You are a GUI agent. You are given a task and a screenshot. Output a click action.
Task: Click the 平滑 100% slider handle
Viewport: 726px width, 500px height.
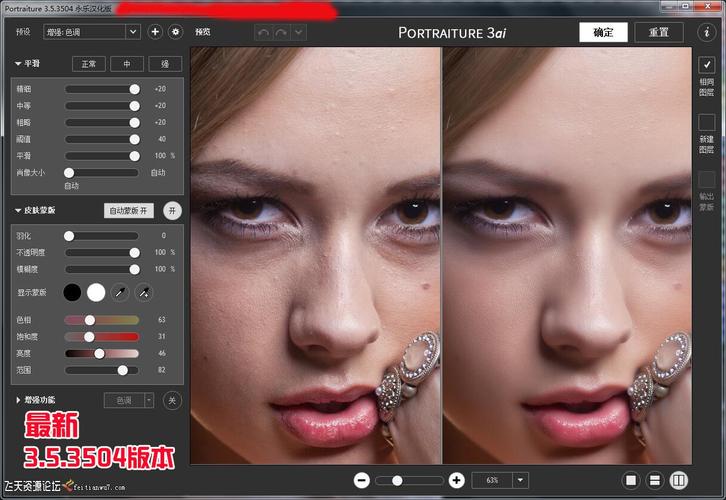click(134, 156)
